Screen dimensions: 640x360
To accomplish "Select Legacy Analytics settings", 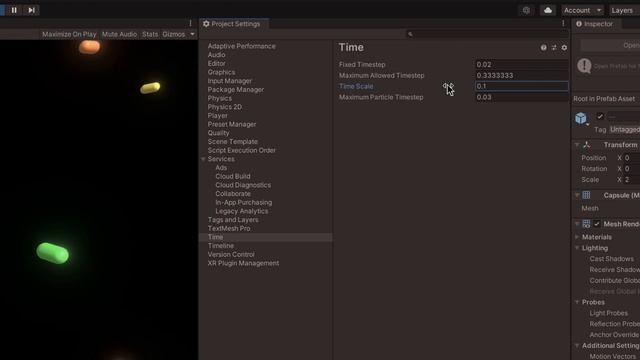I will [242, 211].
